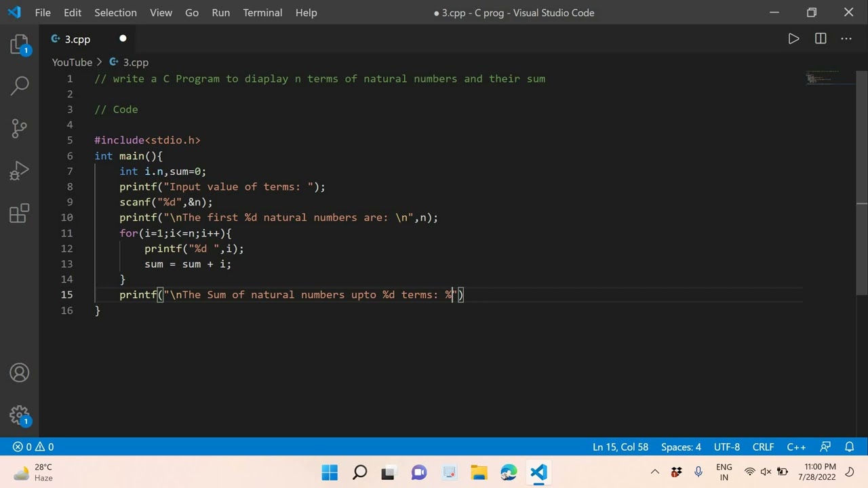Open the Search view in activity bar
Screen dimensions: 868x488
[20, 85]
